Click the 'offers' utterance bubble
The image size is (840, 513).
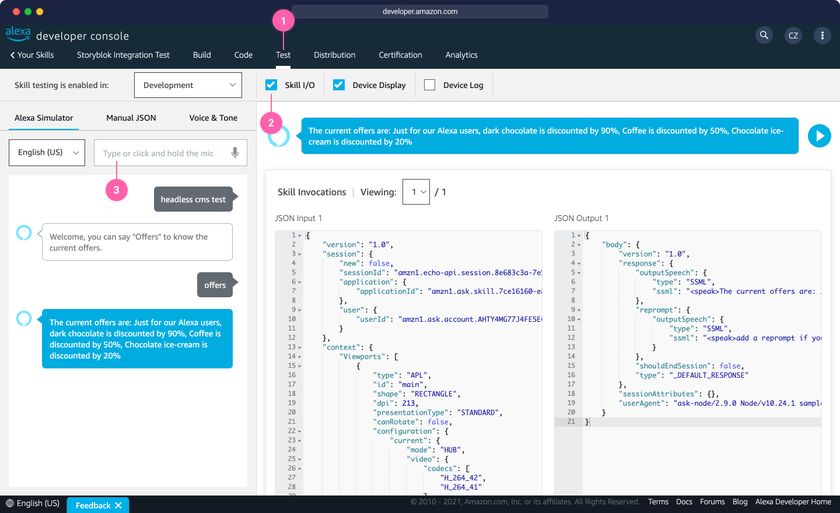215,285
